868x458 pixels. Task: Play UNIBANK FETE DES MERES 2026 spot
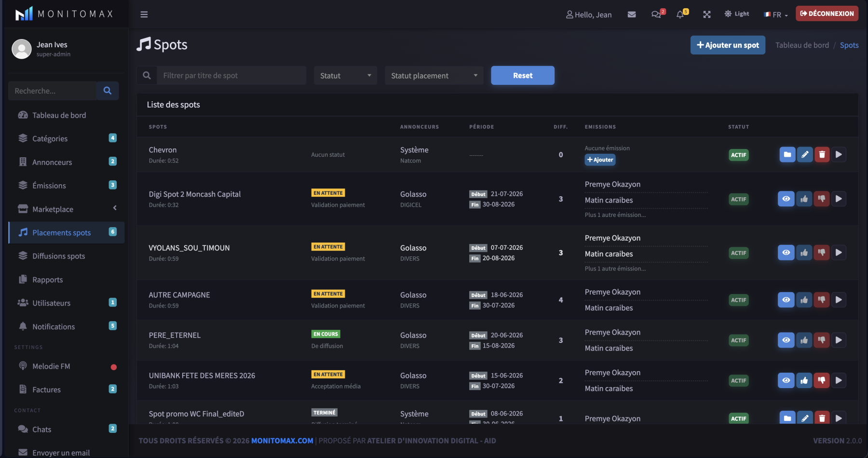(x=839, y=380)
